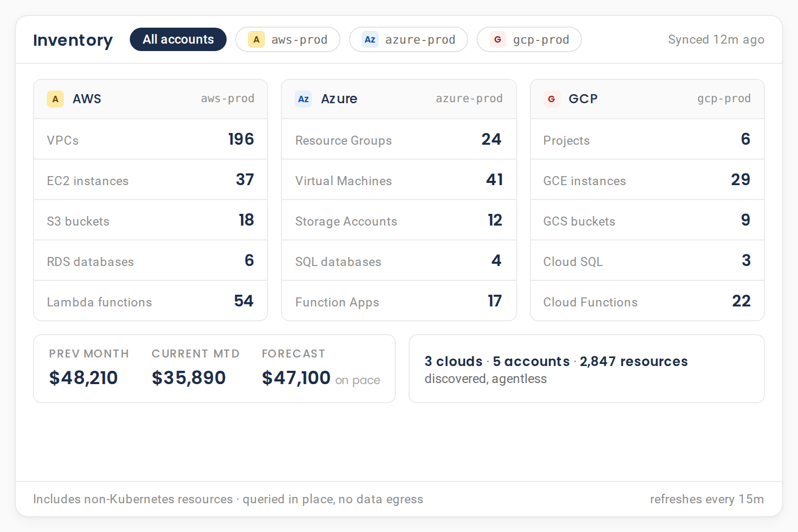Click the CURRENT MTD $35,890 amount

tap(189, 378)
